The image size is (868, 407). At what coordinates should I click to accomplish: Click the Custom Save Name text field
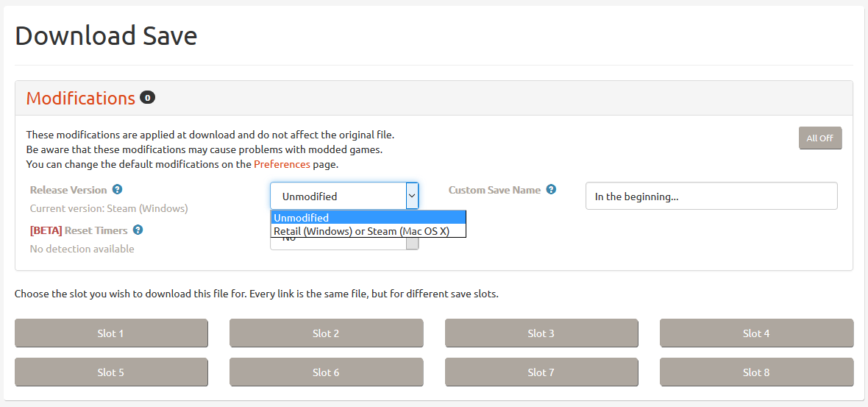(x=711, y=197)
